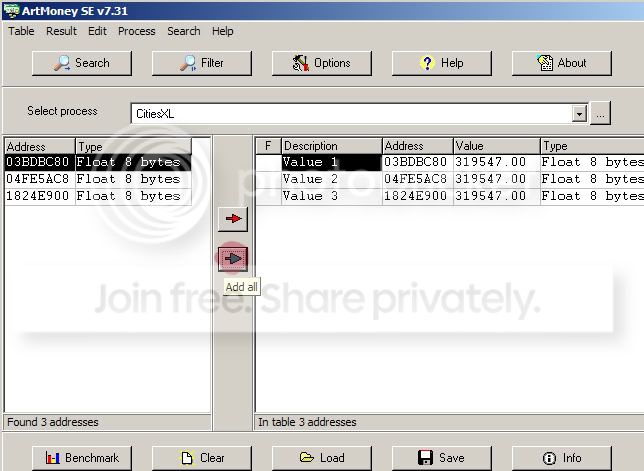Click the Add all arrow button
Viewport: 644px width, 471px height.
click(x=233, y=259)
